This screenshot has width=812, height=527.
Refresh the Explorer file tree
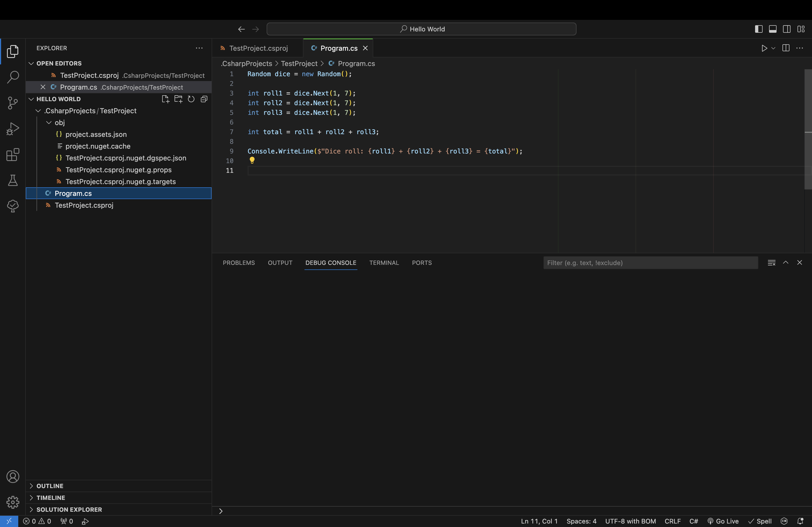[x=191, y=99]
